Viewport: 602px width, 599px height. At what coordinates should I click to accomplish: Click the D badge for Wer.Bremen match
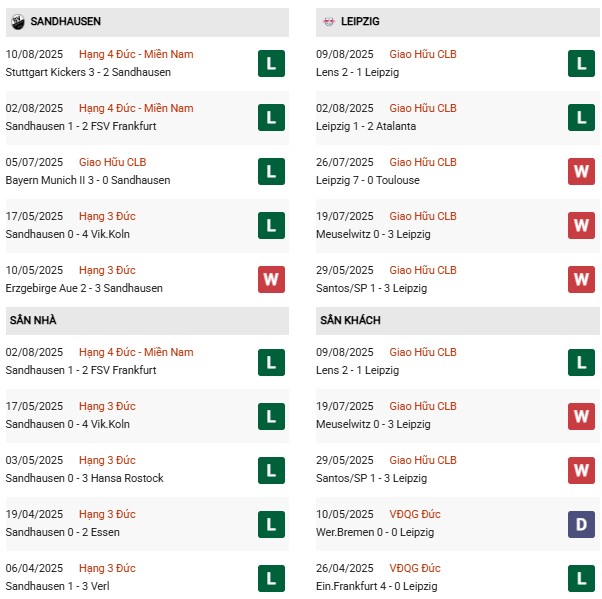pyautogui.click(x=581, y=524)
